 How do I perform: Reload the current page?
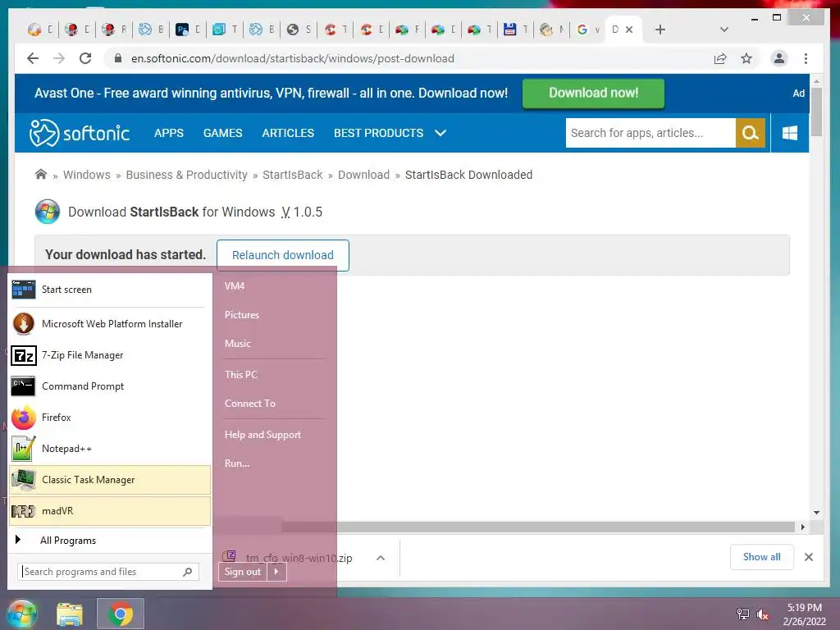pyautogui.click(x=85, y=58)
